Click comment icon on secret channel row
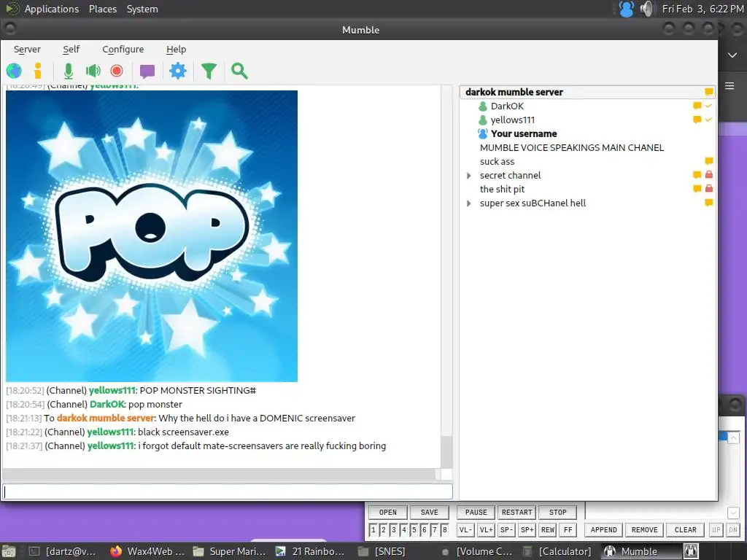The height and width of the screenshot is (560, 747). coord(697,175)
